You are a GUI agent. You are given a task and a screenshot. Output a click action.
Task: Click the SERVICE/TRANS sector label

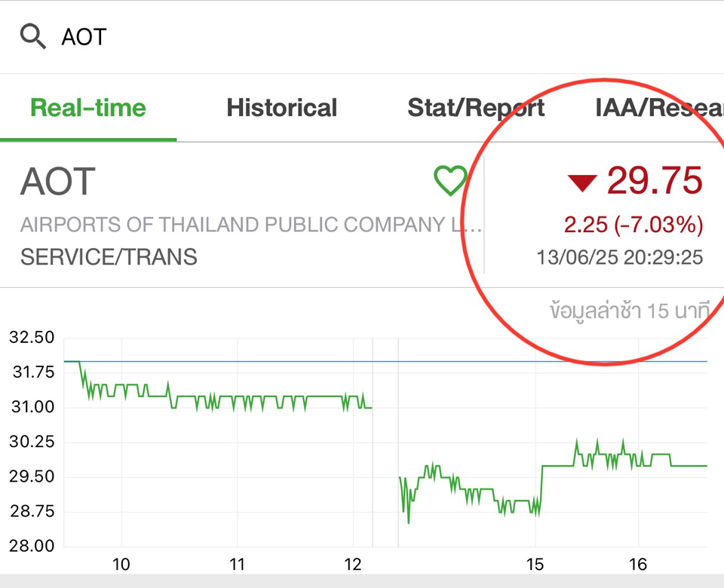pyautogui.click(x=109, y=257)
